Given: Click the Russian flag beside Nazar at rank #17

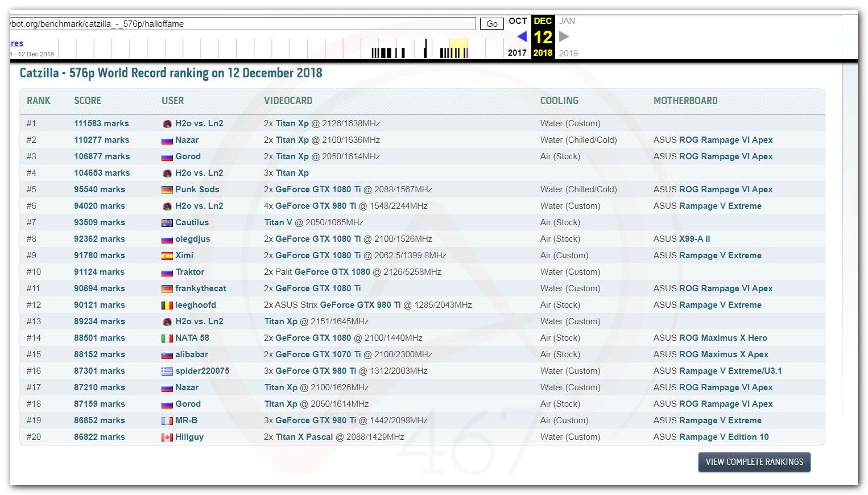Looking at the screenshot, I should click(167, 387).
